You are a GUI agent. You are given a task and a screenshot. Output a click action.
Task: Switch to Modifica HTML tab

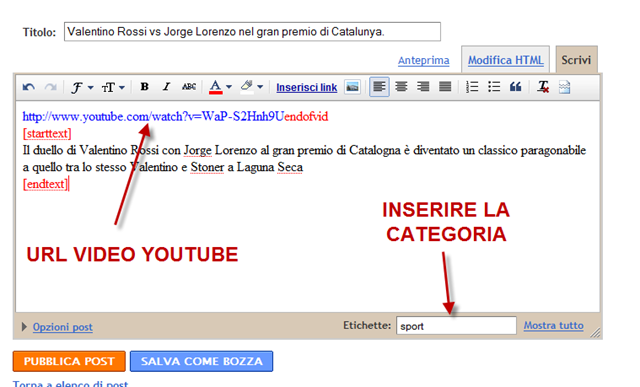pos(505,60)
